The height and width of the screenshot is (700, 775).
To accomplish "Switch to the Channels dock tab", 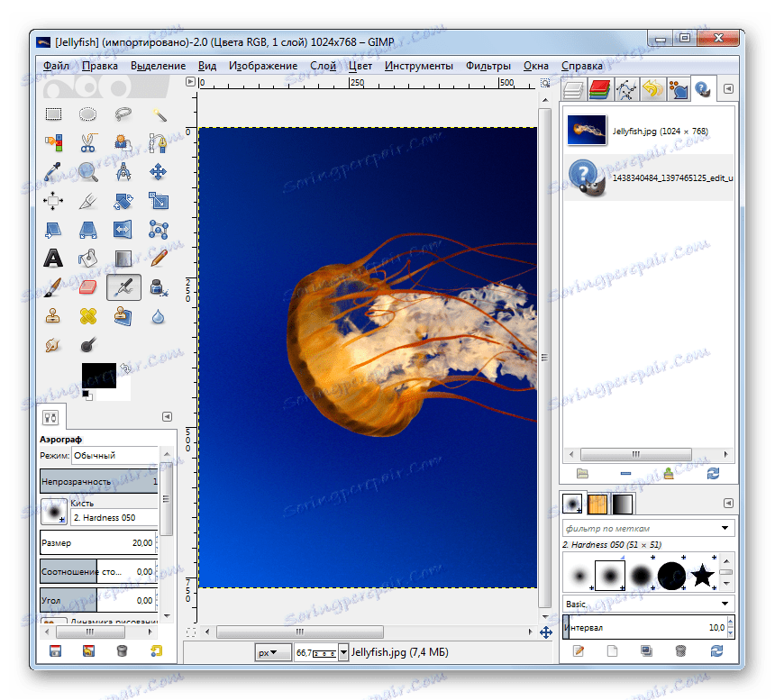I will [599, 90].
